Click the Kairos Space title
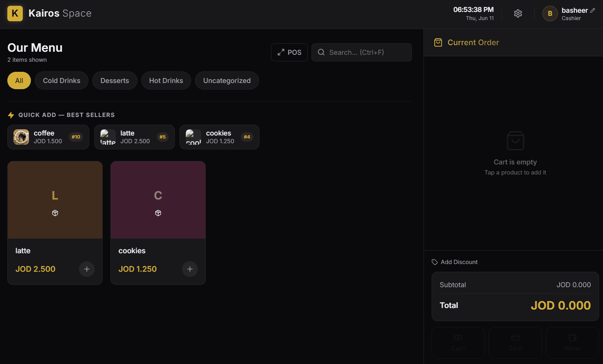This screenshot has width=603, height=364. pyautogui.click(x=60, y=14)
